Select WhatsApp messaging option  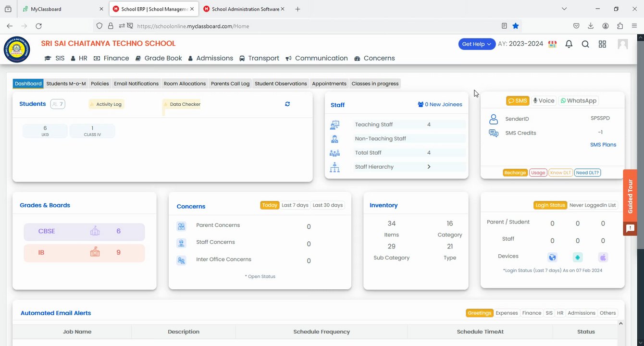[578, 101]
